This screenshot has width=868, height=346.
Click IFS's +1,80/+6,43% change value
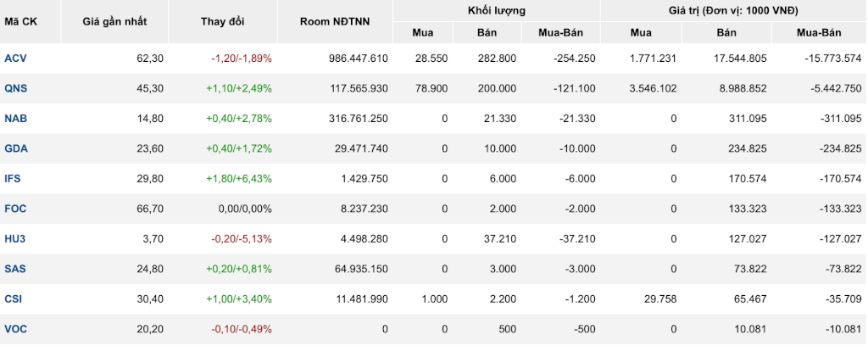[x=239, y=178]
